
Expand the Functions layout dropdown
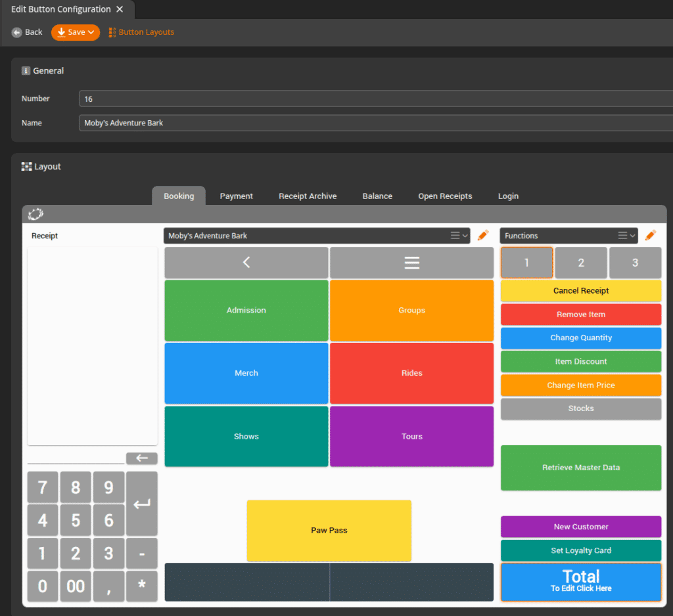click(x=626, y=236)
